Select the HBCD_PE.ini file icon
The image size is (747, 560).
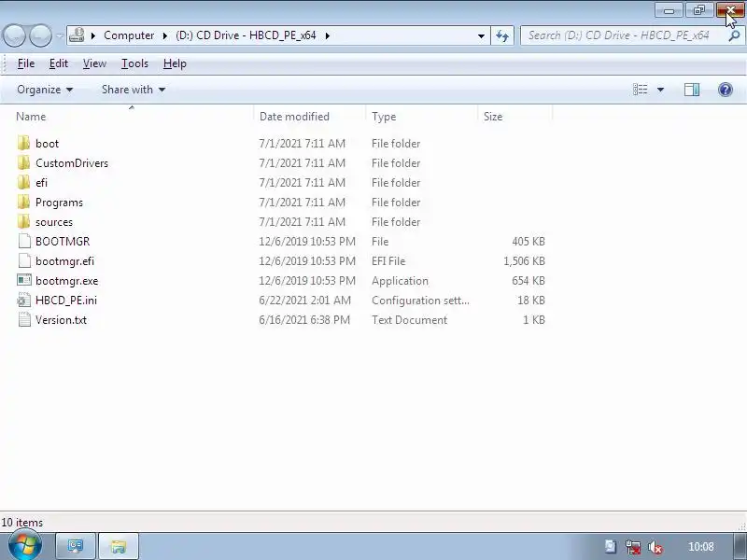click(24, 300)
